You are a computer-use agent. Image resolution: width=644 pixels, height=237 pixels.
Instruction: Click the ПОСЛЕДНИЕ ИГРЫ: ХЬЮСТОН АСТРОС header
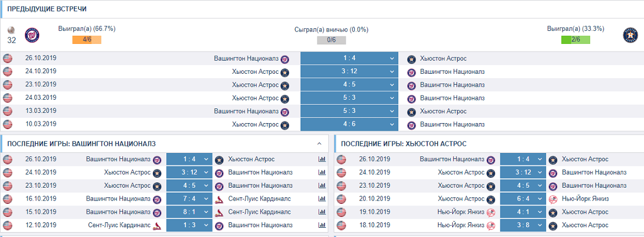coord(403,144)
